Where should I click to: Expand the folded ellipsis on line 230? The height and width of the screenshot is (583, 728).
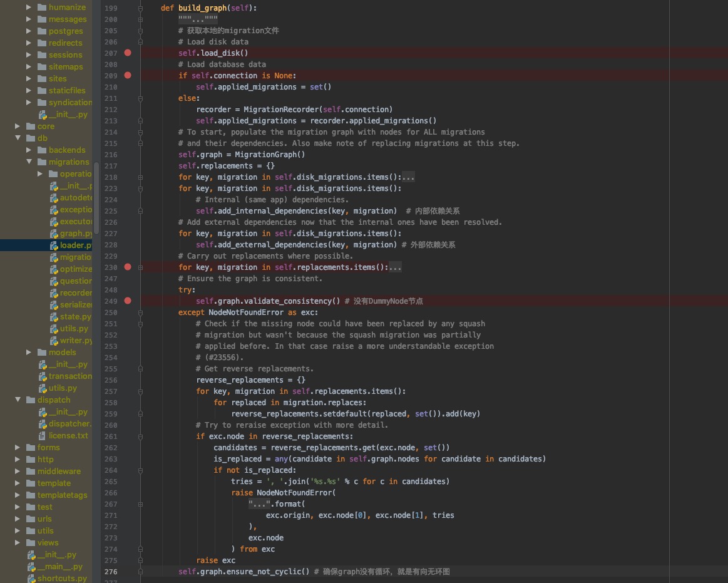click(395, 267)
